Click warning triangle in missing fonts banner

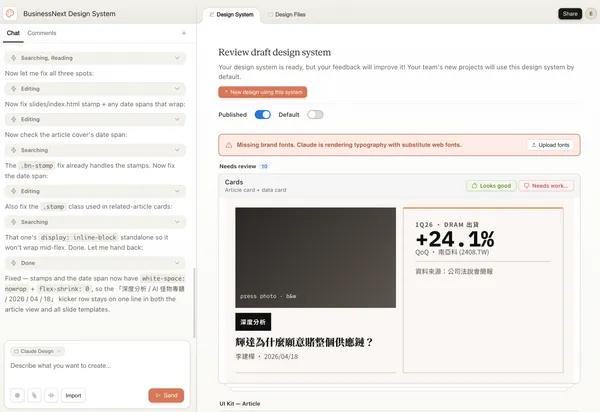[228, 145]
